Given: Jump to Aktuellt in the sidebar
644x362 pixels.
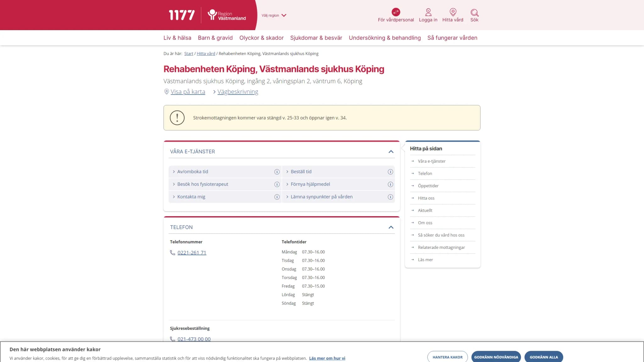Looking at the screenshot, I should [x=425, y=210].
